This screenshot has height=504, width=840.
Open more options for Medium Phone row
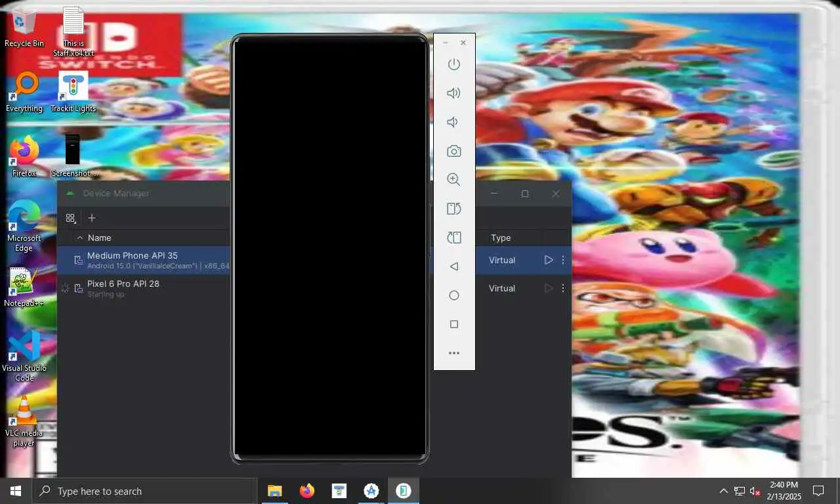point(563,260)
